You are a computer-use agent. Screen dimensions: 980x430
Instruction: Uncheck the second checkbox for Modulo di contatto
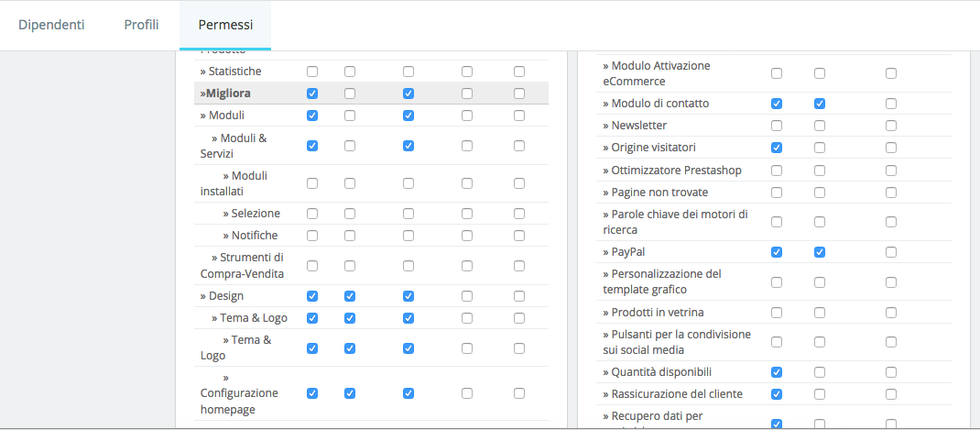[820, 104]
